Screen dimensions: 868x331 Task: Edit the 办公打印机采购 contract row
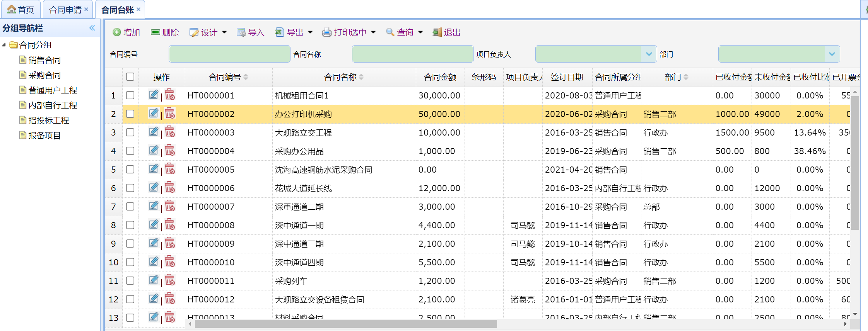point(154,113)
